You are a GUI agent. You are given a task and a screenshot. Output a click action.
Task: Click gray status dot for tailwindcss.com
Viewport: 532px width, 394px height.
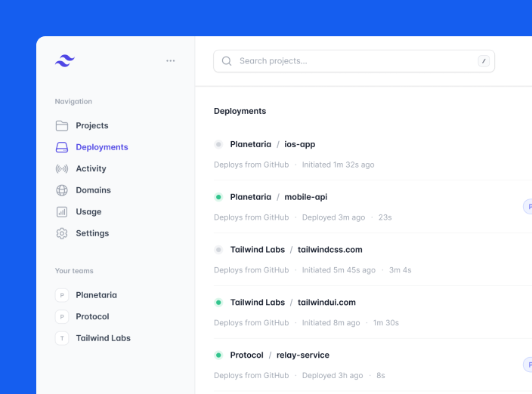218,250
